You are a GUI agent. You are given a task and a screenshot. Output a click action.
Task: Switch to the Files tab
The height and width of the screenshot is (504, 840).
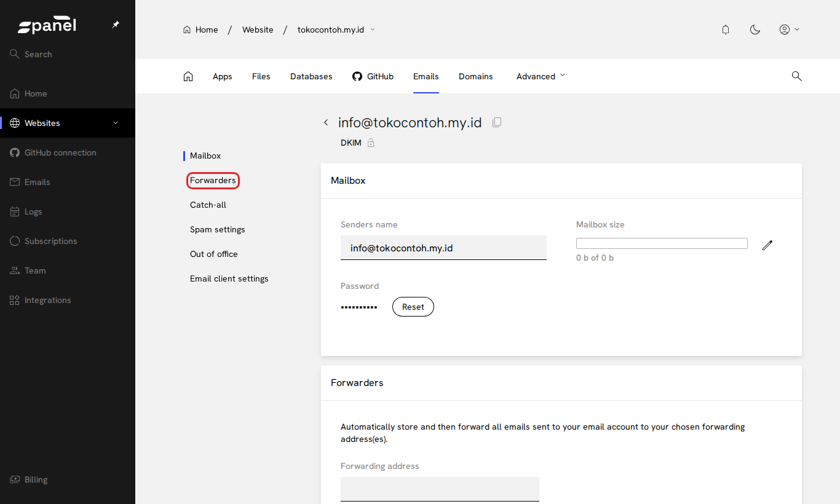(x=261, y=76)
